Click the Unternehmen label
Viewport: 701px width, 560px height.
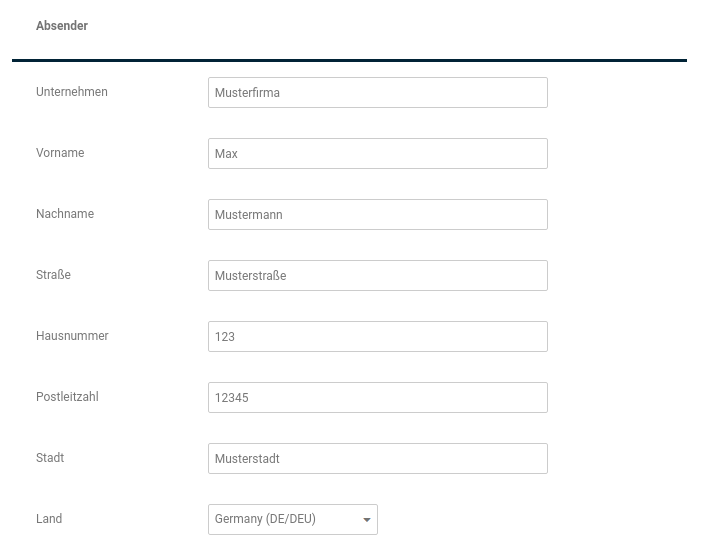[x=72, y=92]
